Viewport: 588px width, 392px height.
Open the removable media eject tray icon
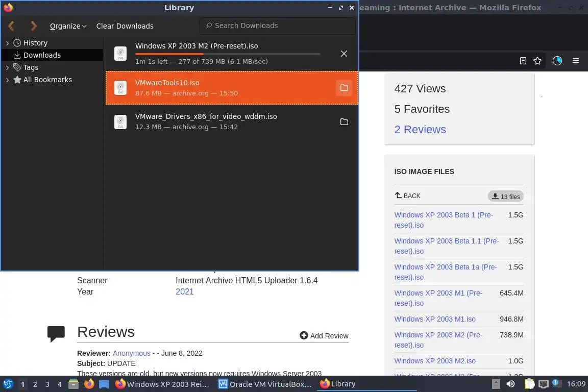[x=496, y=384]
